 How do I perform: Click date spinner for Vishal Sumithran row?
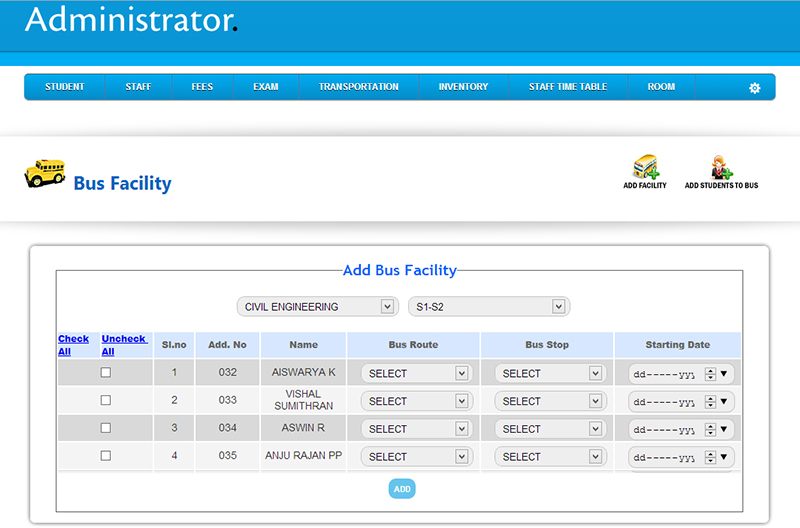710,401
